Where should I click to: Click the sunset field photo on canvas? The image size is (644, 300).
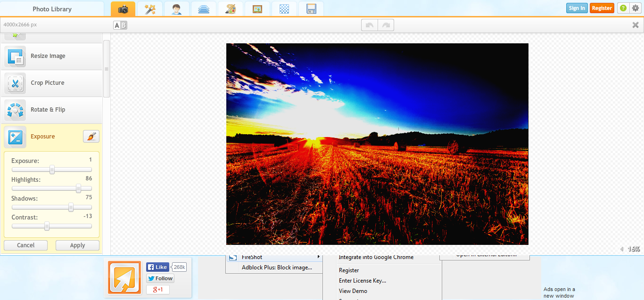377,144
